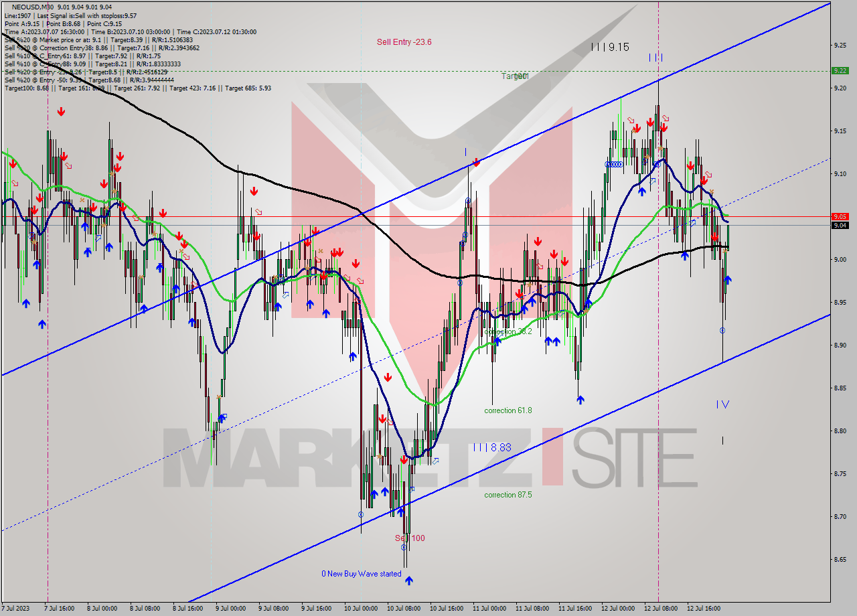857x616 pixels.
Task: Click the 8.85 price axis label
Action: click(x=840, y=388)
